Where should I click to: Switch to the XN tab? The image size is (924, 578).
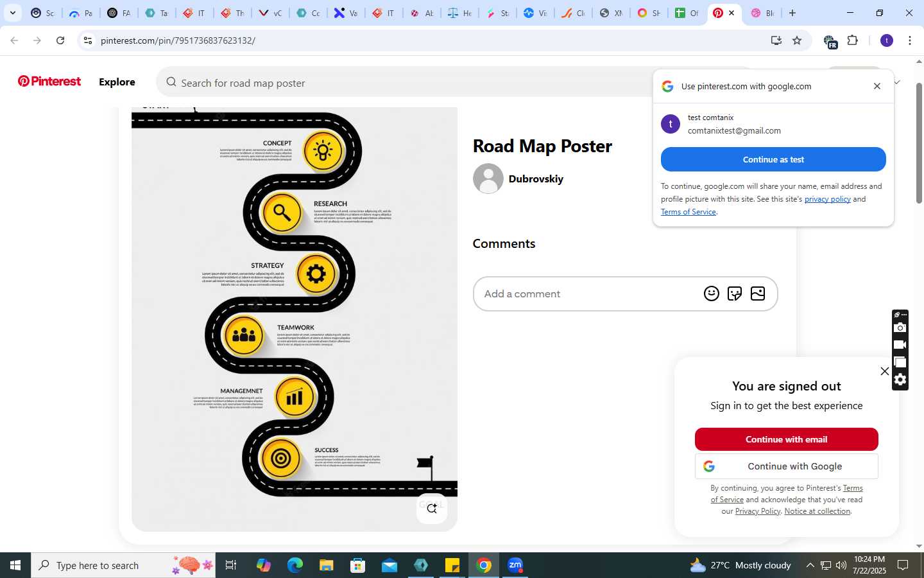click(x=611, y=13)
